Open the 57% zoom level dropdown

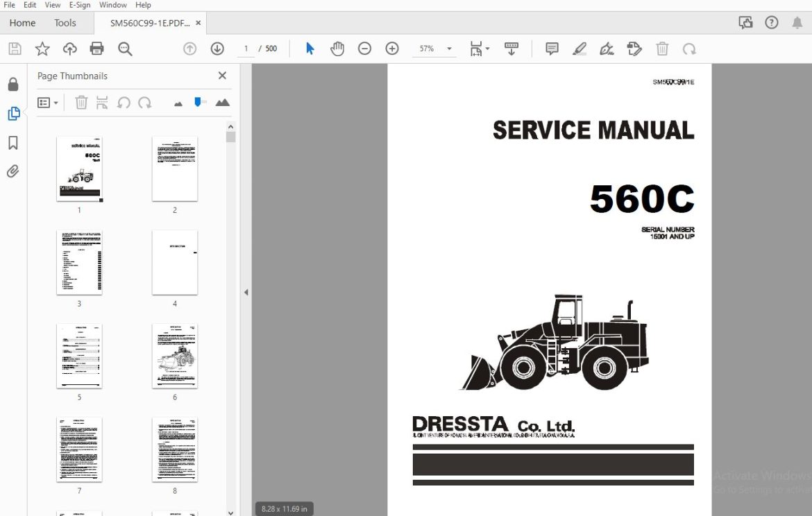click(450, 49)
